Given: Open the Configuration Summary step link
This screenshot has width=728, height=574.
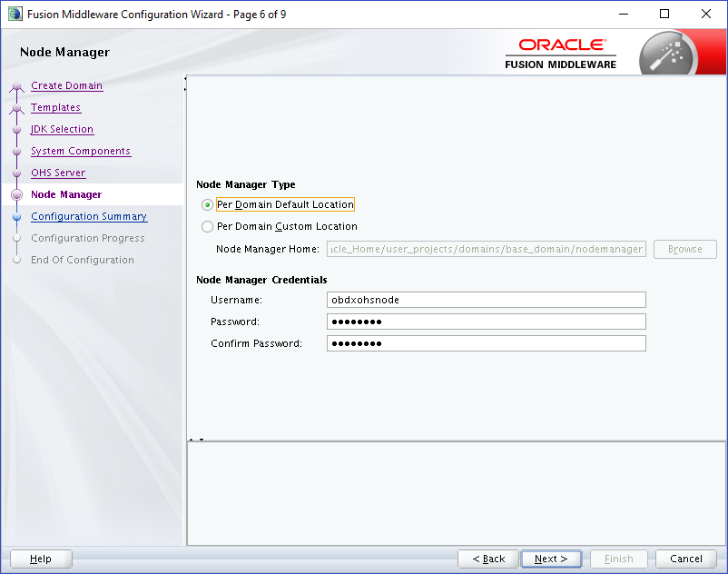Looking at the screenshot, I should point(89,217).
